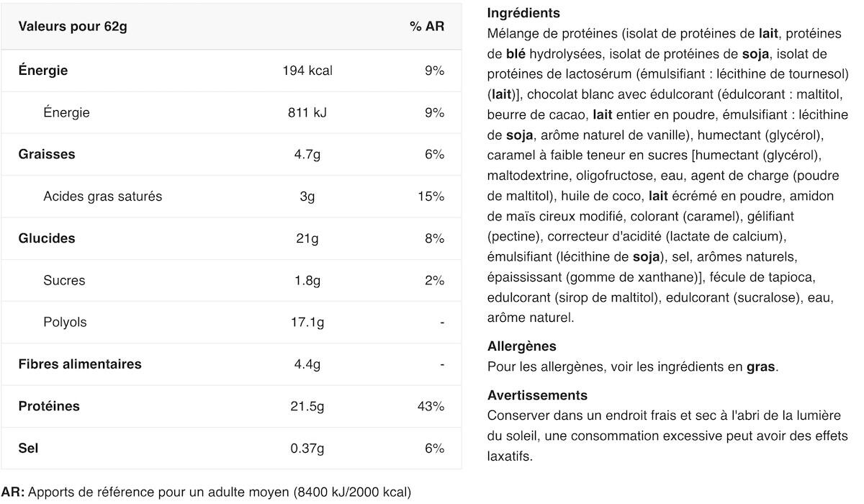This screenshot has width=864, height=504.
Task: Select the 15% saturated fat percentage
Action: tap(431, 196)
